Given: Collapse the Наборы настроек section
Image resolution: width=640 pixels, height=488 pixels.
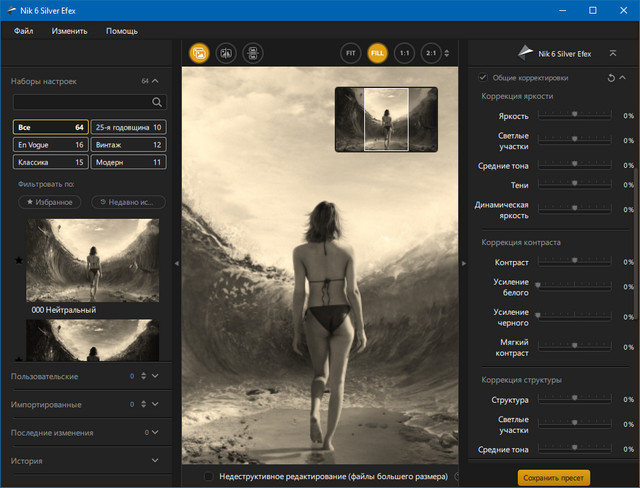Looking at the screenshot, I should [x=155, y=80].
